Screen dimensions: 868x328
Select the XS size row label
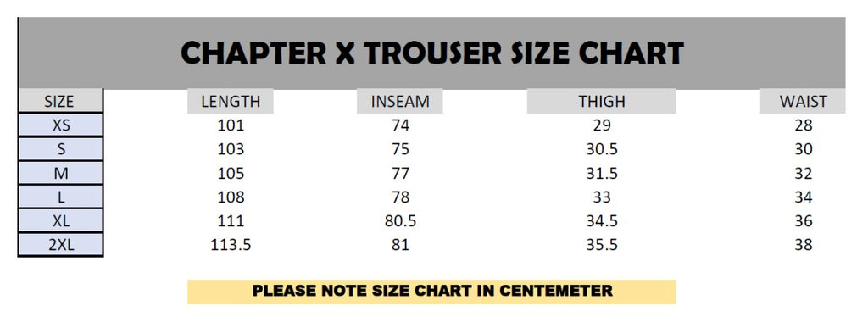[61, 125]
